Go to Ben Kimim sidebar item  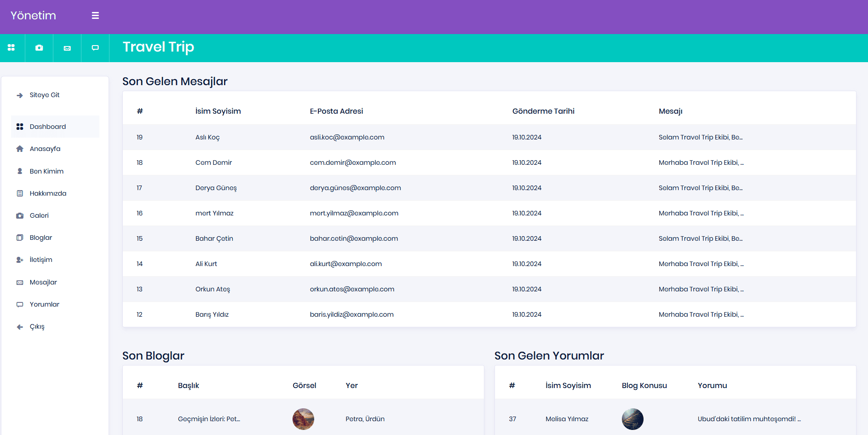click(x=46, y=171)
